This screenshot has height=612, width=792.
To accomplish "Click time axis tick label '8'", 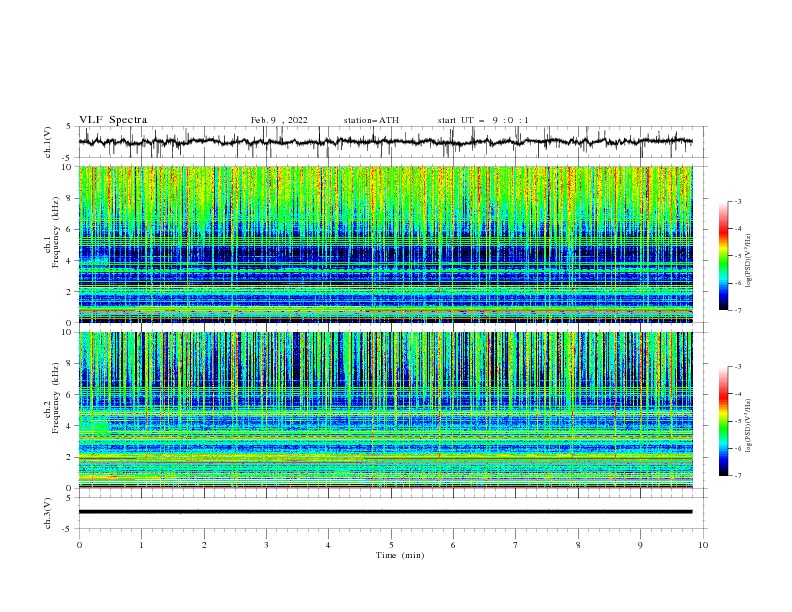I will pos(578,545).
